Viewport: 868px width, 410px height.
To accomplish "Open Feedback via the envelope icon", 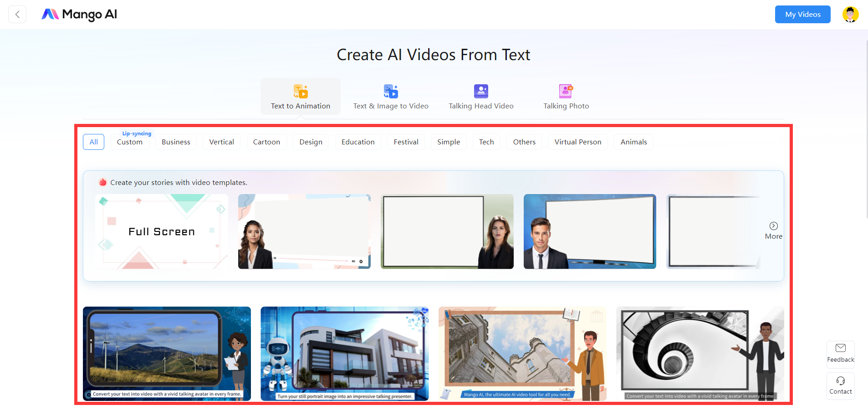I will pyautogui.click(x=841, y=348).
